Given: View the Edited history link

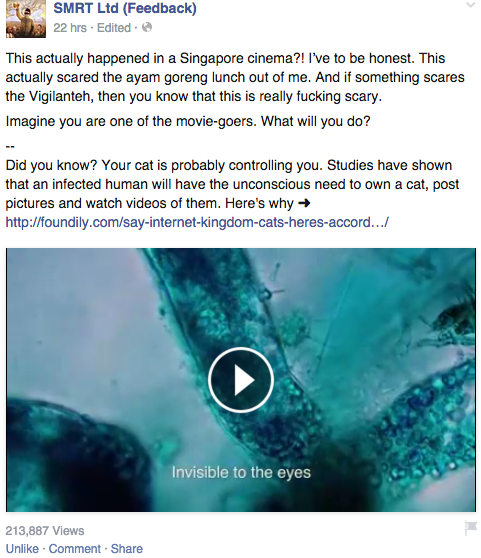Looking at the screenshot, I should (114, 28).
